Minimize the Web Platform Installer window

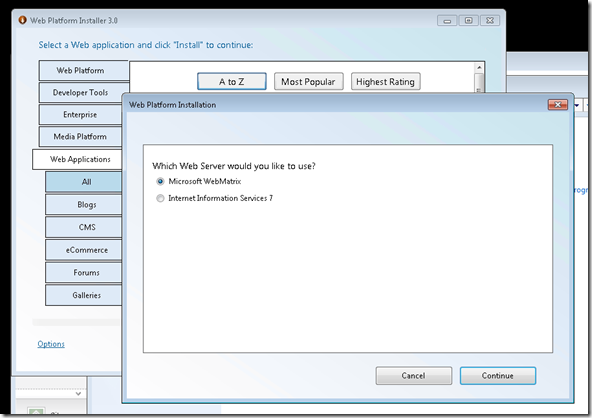447,20
